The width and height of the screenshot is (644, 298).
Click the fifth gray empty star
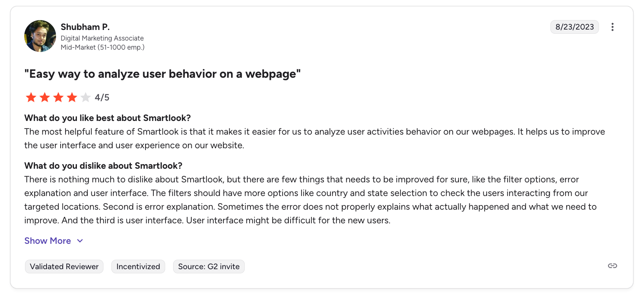point(86,97)
